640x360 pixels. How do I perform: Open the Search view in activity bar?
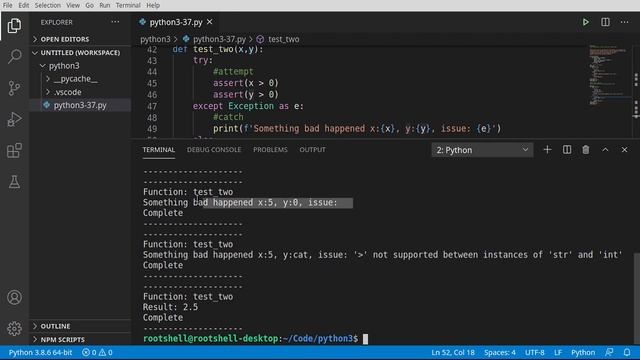pos(14,56)
